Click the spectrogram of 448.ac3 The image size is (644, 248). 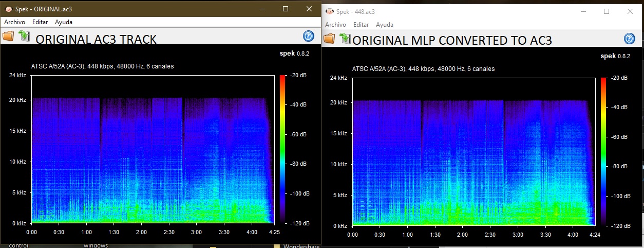click(x=472, y=152)
